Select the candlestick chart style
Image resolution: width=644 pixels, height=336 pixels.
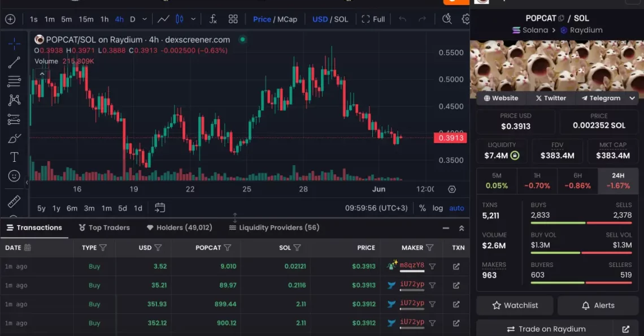coord(180,19)
